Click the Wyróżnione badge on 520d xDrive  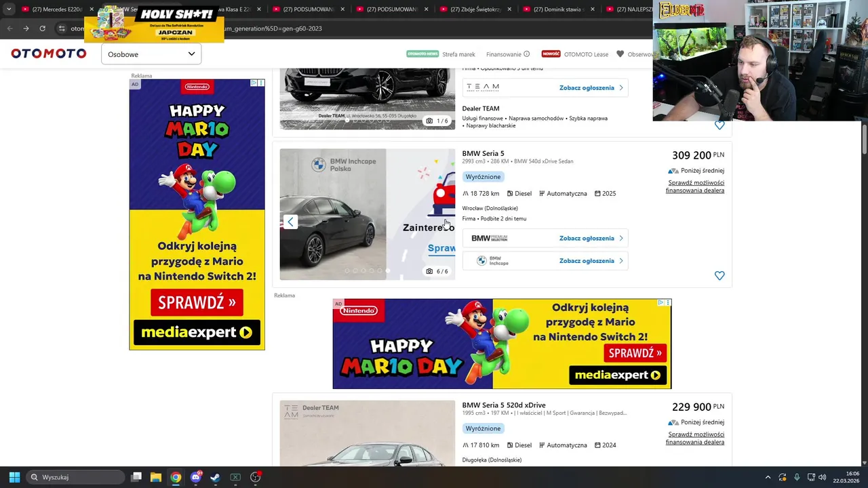[483, 428]
